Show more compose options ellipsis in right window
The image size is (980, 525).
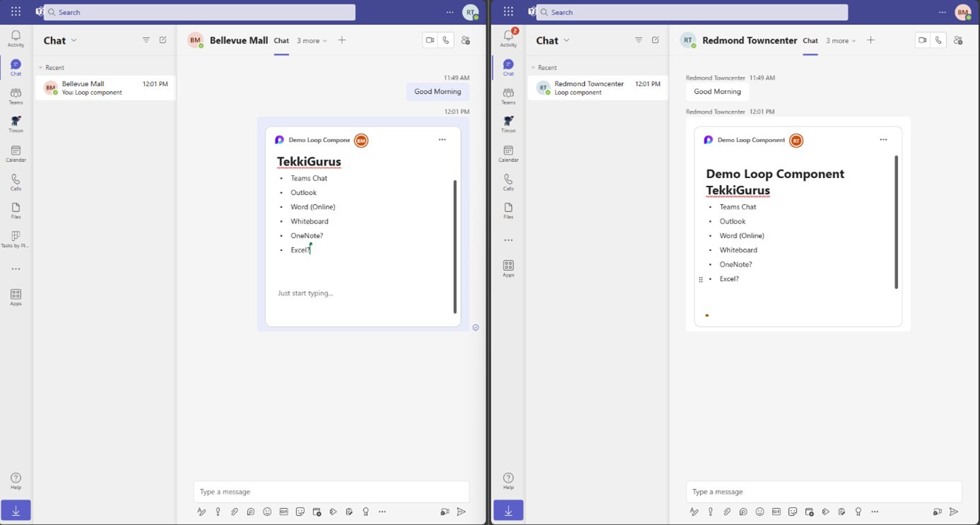[x=875, y=512]
